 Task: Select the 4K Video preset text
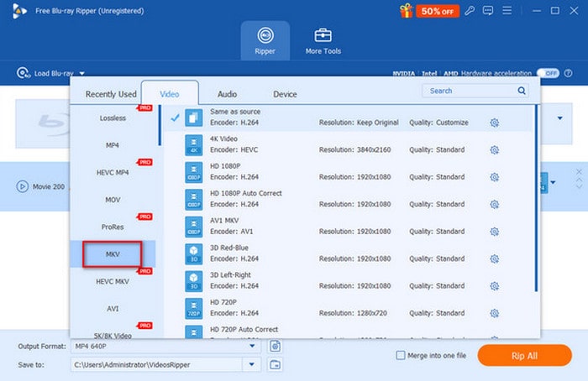tap(223, 138)
